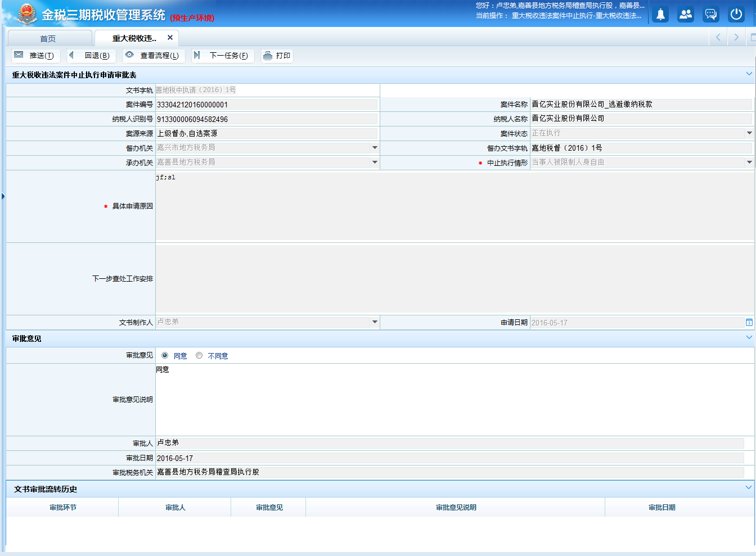Click the 审批人 column header

(175, 507)
